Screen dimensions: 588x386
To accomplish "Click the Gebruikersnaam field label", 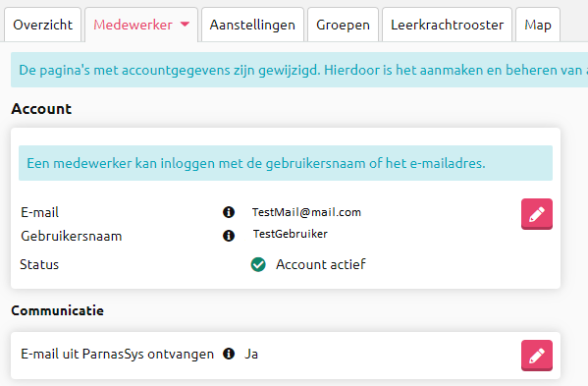I will click(x=72, y=236).
